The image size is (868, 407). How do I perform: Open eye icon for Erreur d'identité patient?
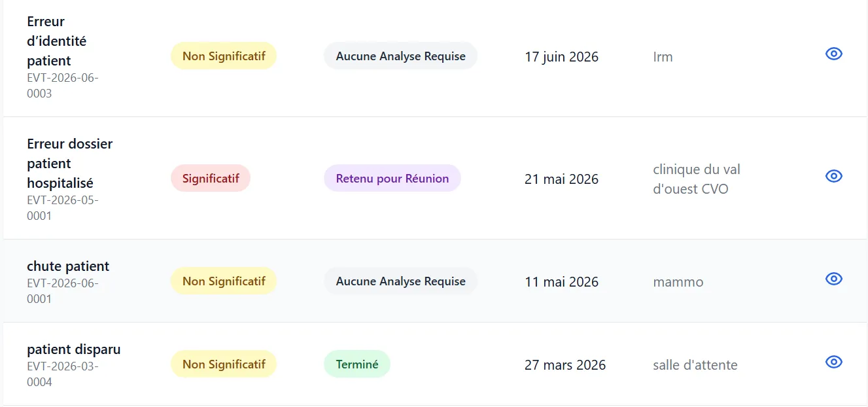(x=833, y=54)
